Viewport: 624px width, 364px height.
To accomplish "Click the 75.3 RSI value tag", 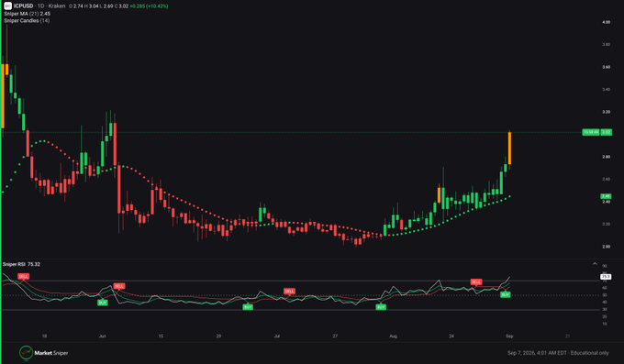I will pos(606,277).
